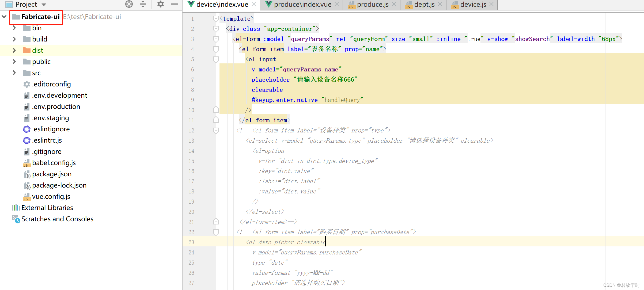
Task: Click the locate/select opened file crosshair icon
Action: point(129,4)
